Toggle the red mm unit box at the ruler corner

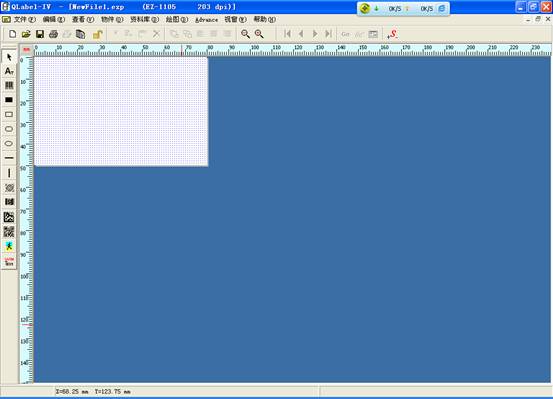(26, 50)
